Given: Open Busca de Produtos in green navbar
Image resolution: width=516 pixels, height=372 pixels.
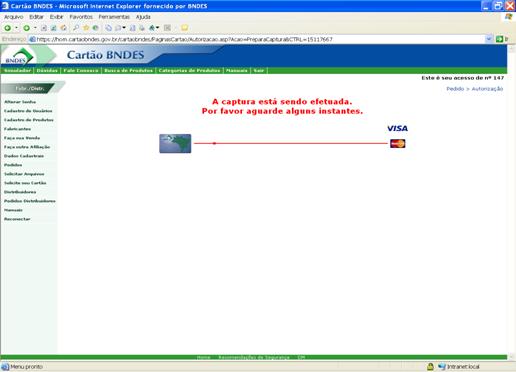Looking at the screenshot, I should click(x=128, y=70).
